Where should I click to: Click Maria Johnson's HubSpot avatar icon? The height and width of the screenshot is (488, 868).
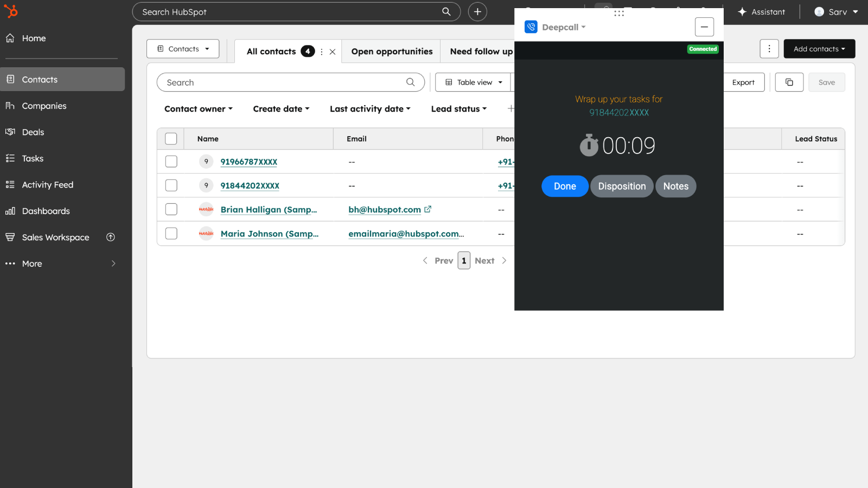[x=206, y=233]
